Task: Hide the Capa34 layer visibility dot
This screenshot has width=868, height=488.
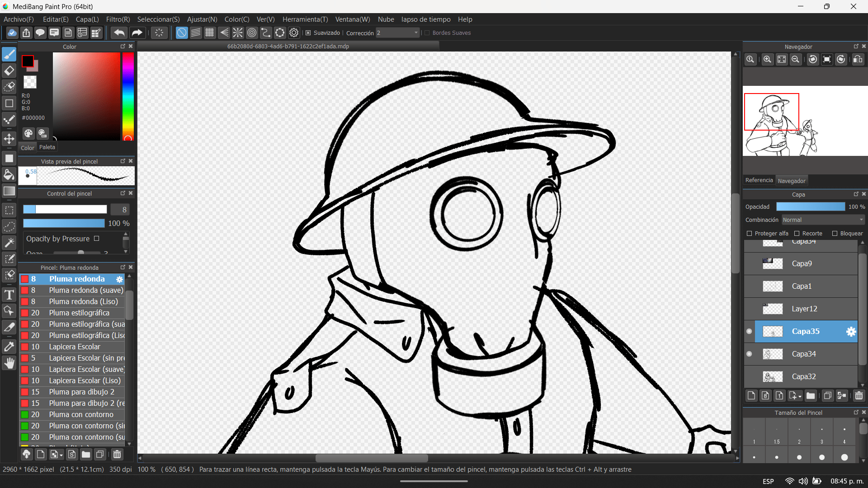Action: click(749, 354)
